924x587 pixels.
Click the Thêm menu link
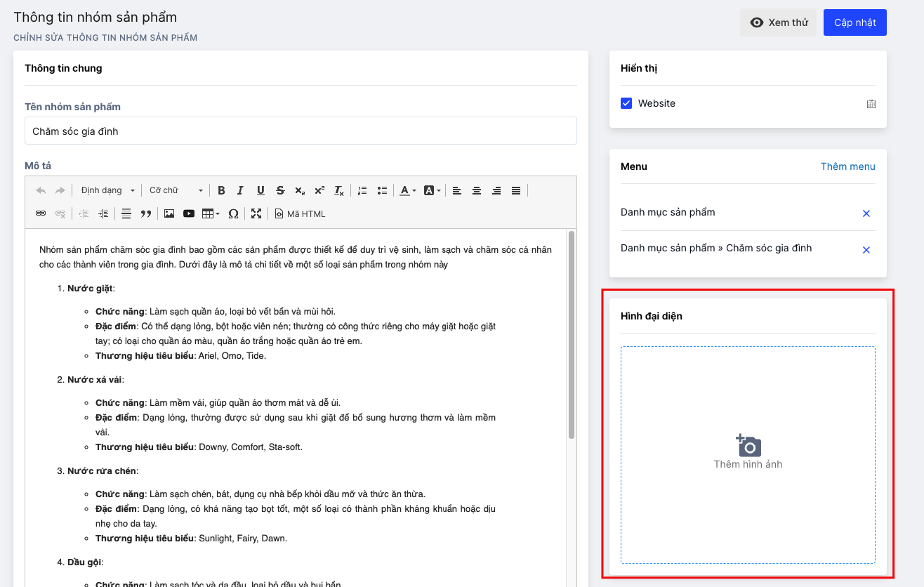(847, 166)
